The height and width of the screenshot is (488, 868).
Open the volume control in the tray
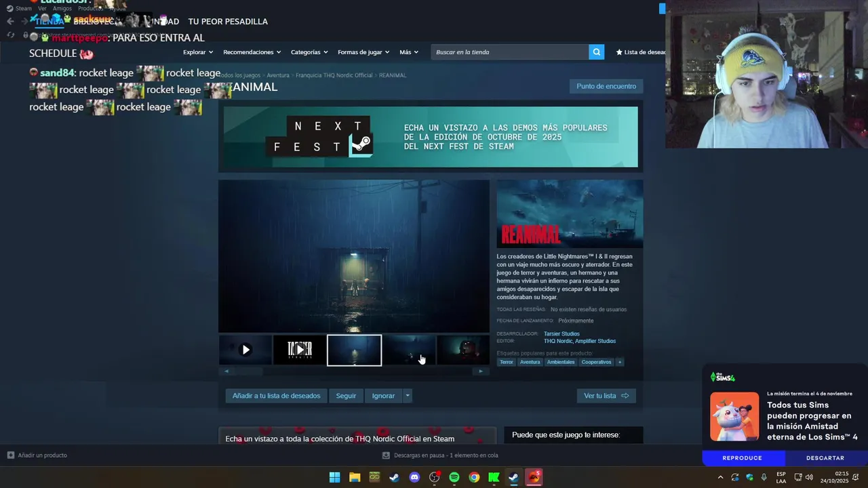coord(809,477)
